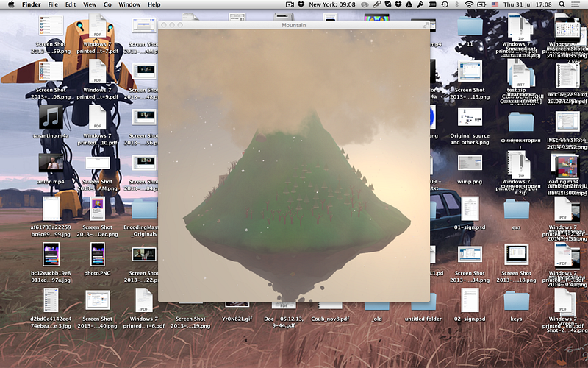
Task: Select the Screen Shot 2013-...18.png file
Action: (516, 254)
